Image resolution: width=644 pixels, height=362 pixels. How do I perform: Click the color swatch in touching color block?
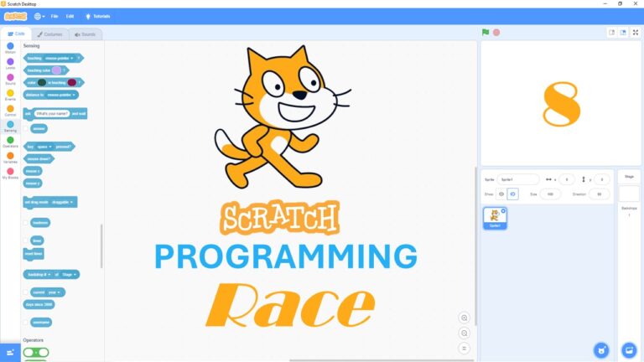pyautogui.click(x=56, y=70)
